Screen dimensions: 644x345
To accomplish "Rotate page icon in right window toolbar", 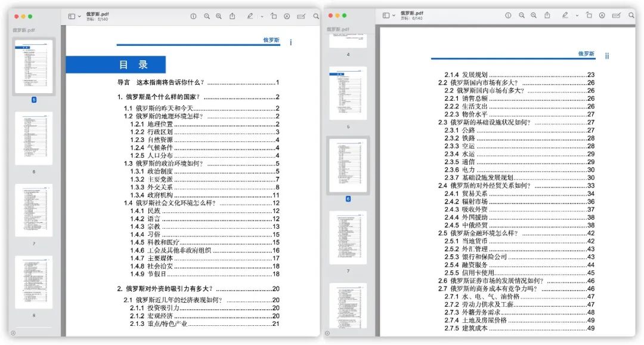I will [589, 15].
